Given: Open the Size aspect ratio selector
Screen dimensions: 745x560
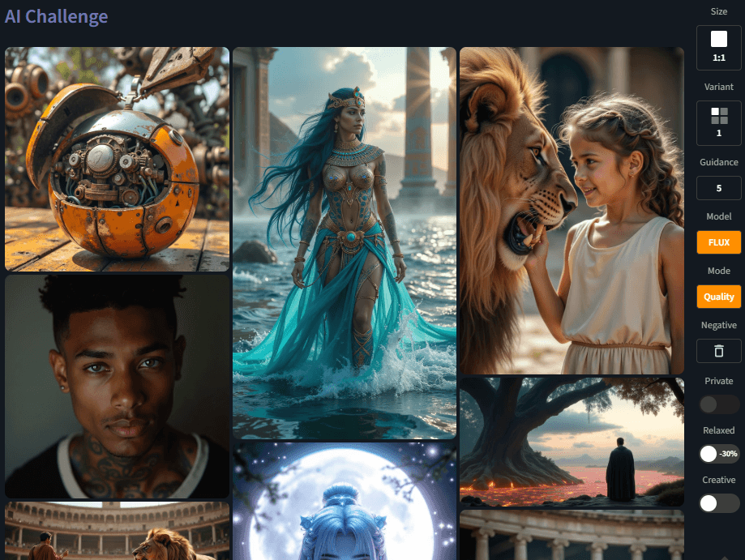Looking at the screenshot, I should coord(718,46).
